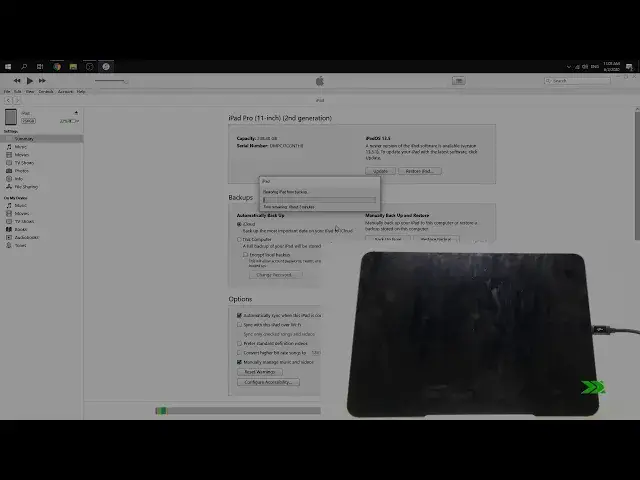This screenshot has width=640, height=480.
Task: Open the Edit menu
Action: [x=19, y=91]
